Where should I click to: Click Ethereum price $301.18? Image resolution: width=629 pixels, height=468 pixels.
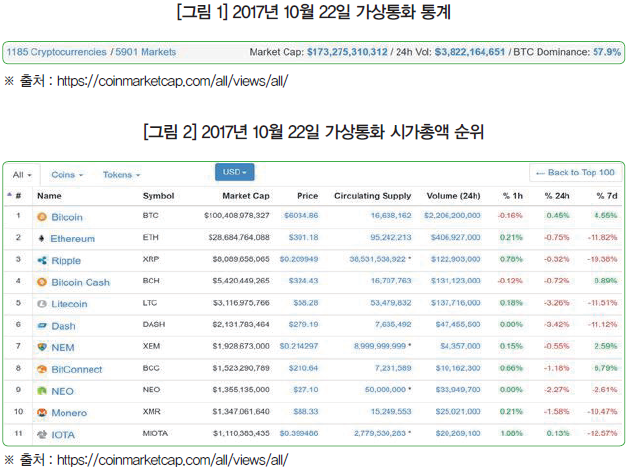coord(304,237)
